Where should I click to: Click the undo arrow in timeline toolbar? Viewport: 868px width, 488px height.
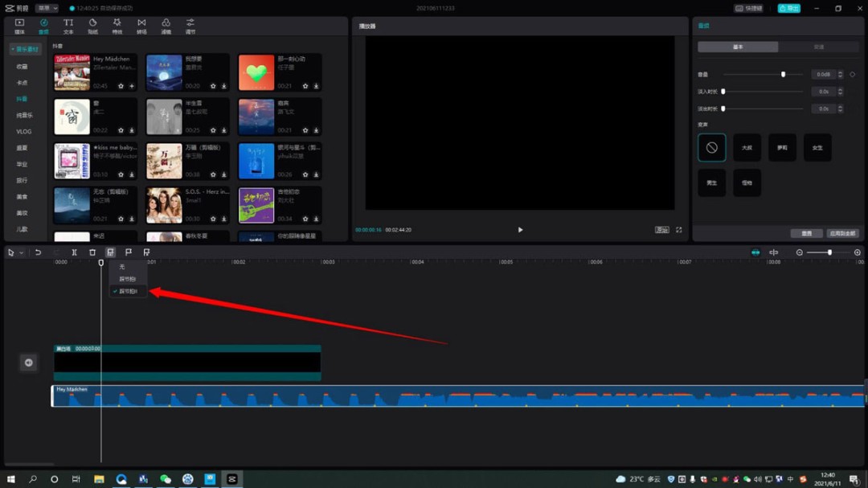tap(38, 252)
